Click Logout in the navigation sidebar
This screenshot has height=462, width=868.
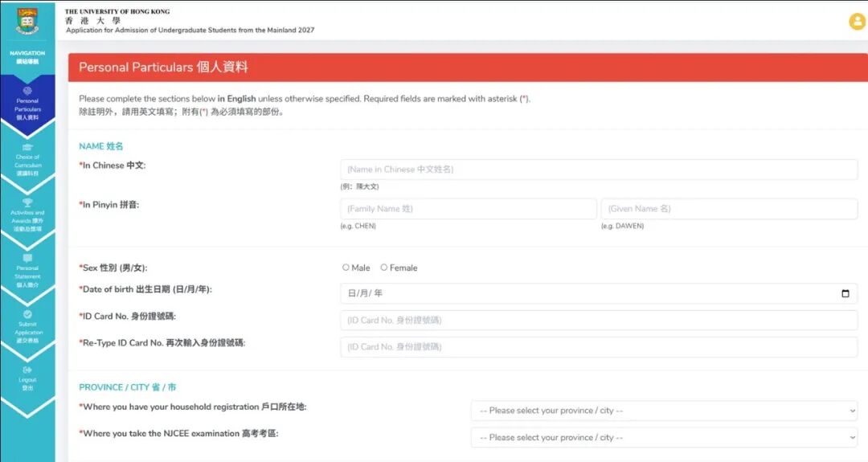(27, 379)
